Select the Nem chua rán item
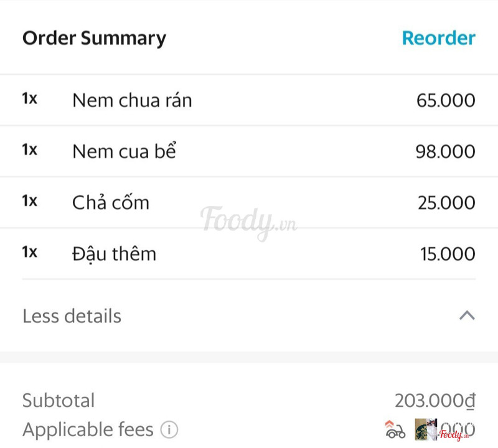 click(132, 100)
